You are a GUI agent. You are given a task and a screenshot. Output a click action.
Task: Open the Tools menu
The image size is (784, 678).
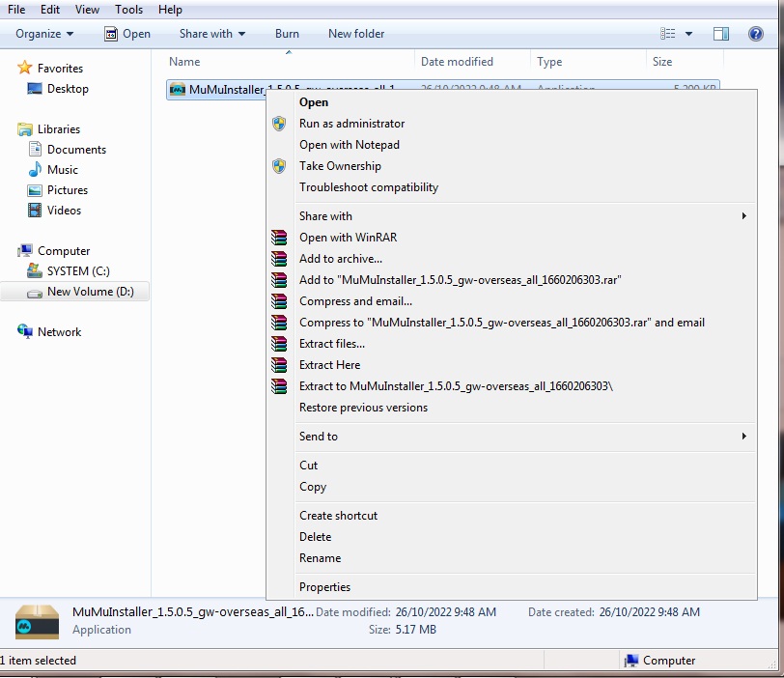point(128,10)
